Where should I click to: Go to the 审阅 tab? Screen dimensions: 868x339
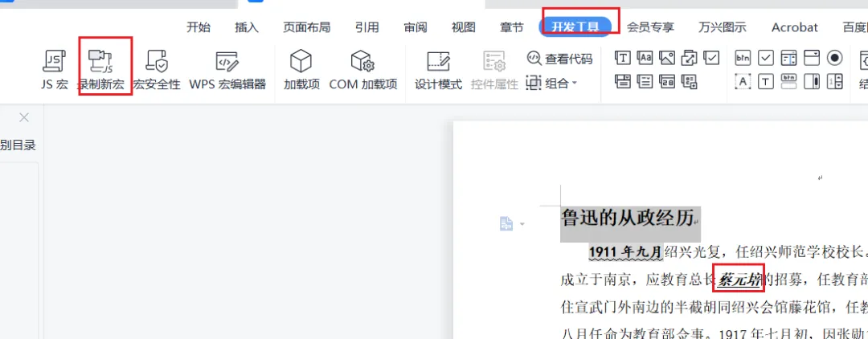(416, 27)
